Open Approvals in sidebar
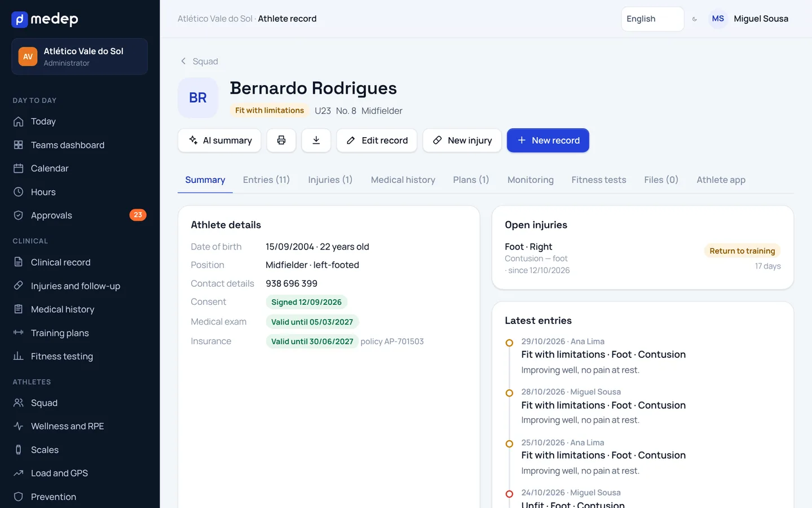 pos(80,215)
